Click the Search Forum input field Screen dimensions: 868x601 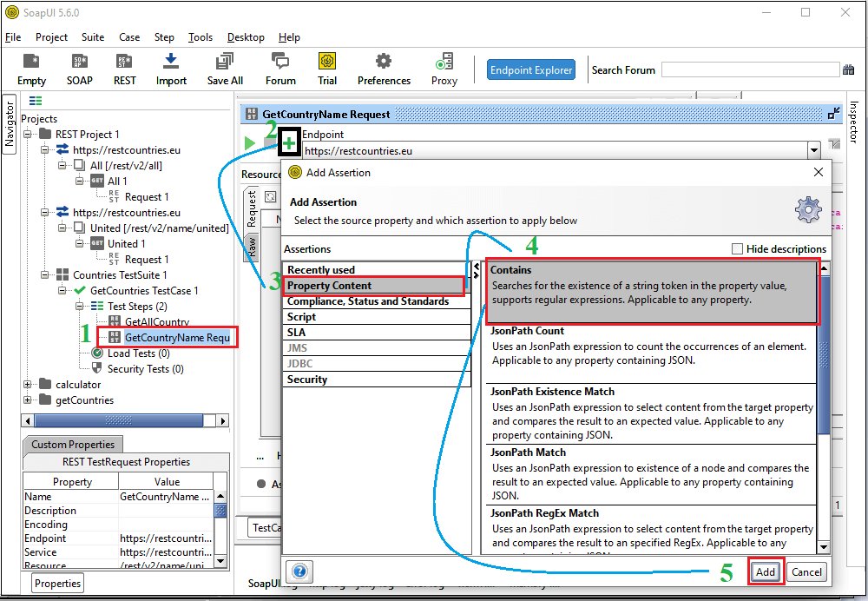750,69
